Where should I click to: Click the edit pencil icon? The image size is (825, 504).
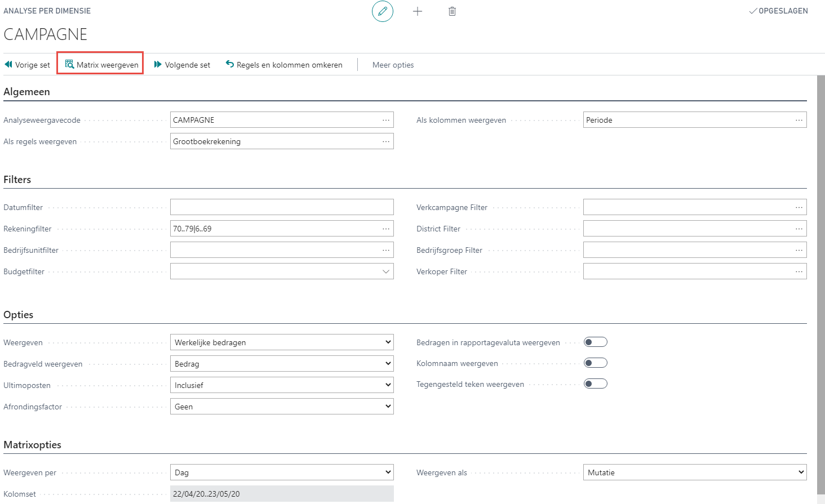coord(383,11)
